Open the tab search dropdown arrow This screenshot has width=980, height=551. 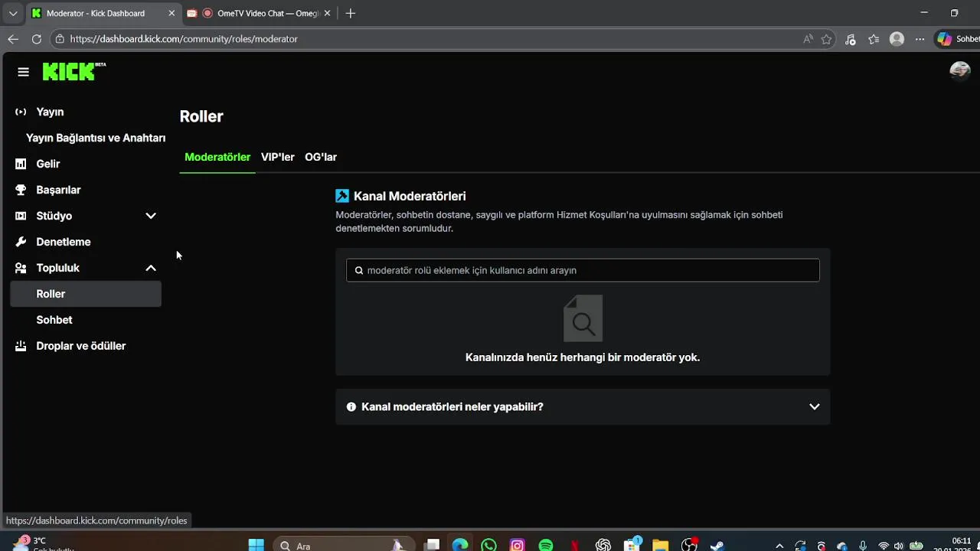[x=13, y=13]
